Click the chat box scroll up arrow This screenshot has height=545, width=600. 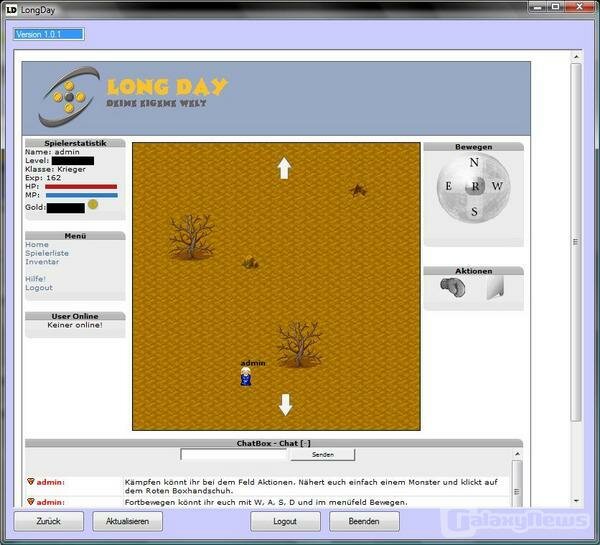(x=517, y=454)
